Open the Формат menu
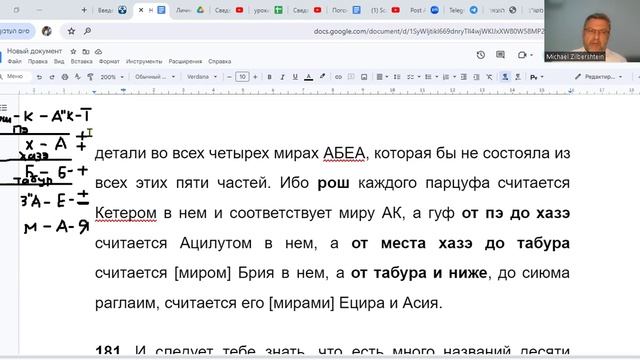Image resolution: width=640 pixels, height=360 pixels. [x=109, y=62]
